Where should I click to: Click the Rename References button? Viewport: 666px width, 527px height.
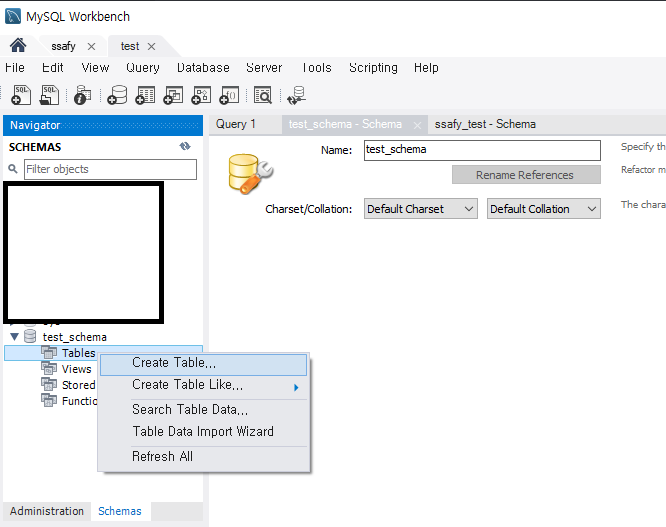click(526, 175)
